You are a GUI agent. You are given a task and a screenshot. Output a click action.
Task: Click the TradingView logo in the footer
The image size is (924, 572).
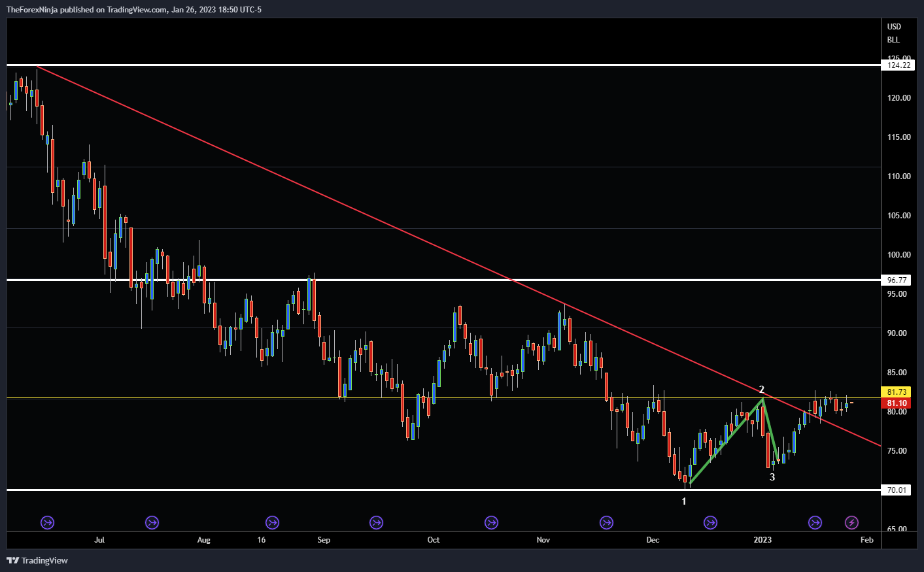37,560
